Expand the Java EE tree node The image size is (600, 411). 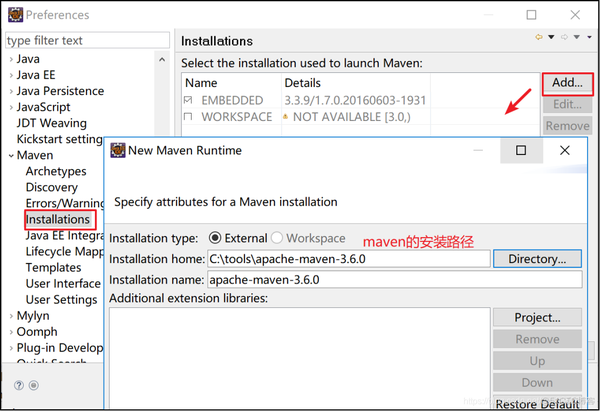(11, 75)
